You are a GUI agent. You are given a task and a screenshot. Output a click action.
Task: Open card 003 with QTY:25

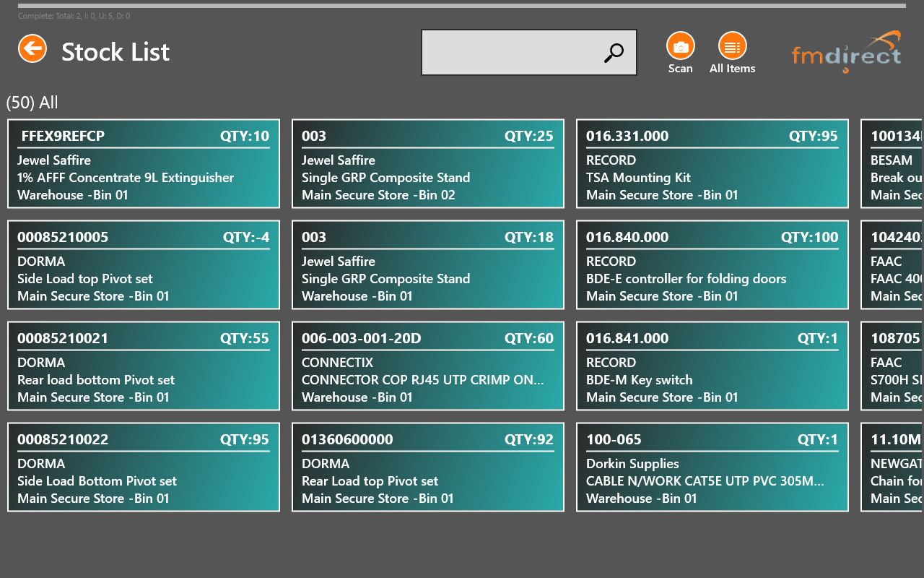428,164
